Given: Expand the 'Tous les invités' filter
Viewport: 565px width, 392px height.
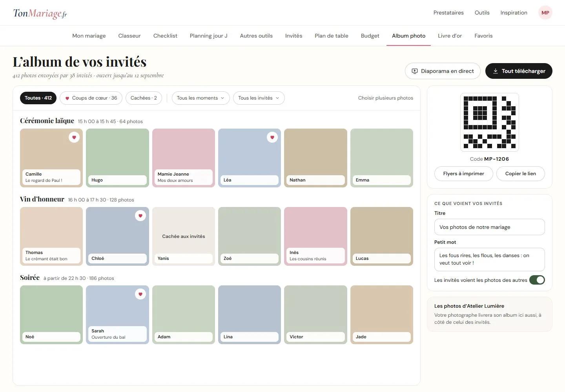Looking at the screenshot, I should click(259, 98).
